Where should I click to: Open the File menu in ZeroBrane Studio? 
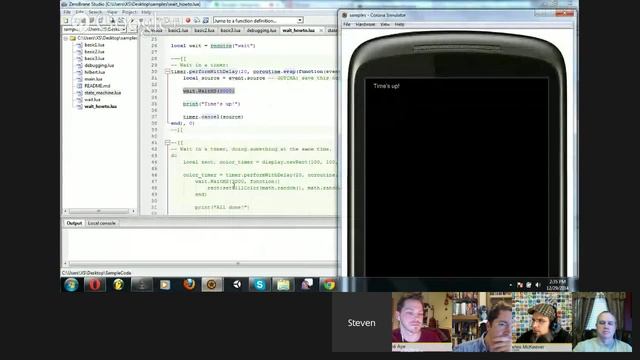click(x=67, y=12)
